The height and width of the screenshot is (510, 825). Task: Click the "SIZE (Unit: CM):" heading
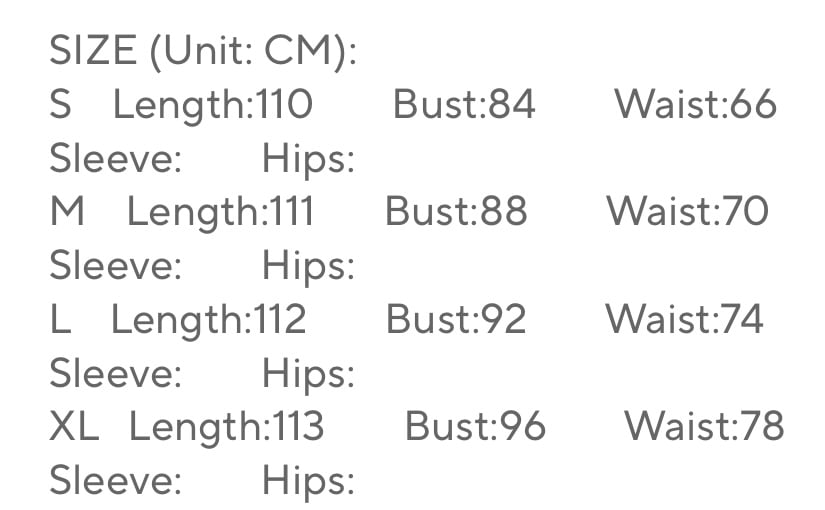click(203, 52)
